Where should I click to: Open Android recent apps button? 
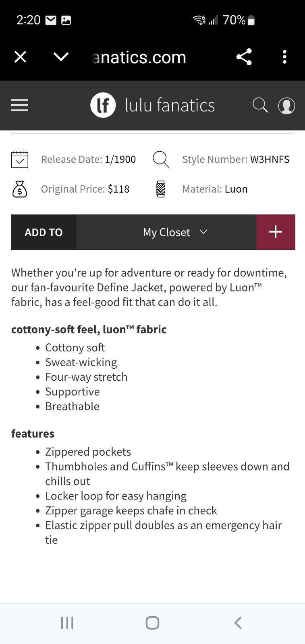[67, 623]
